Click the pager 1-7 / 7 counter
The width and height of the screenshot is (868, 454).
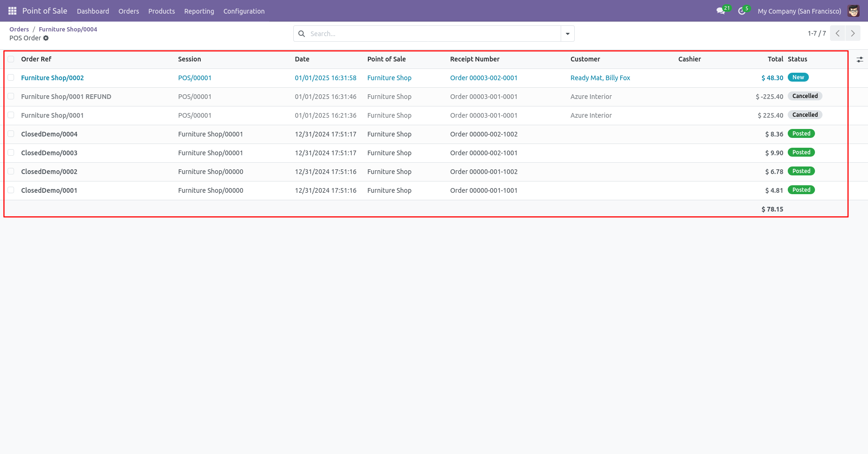817,33
